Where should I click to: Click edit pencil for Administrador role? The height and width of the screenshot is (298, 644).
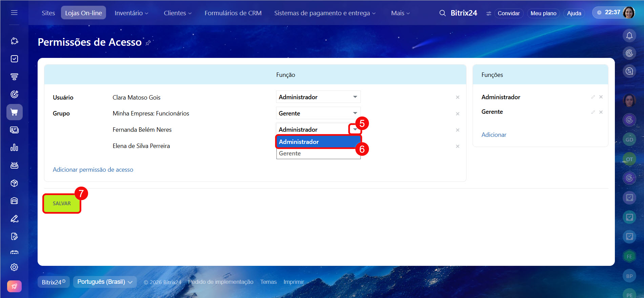[593, 97]
